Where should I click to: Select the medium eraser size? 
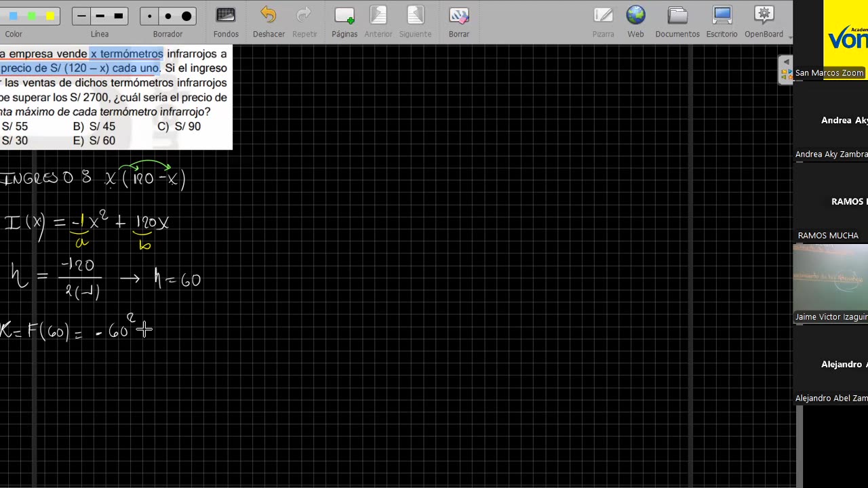[x=167, y=16]
